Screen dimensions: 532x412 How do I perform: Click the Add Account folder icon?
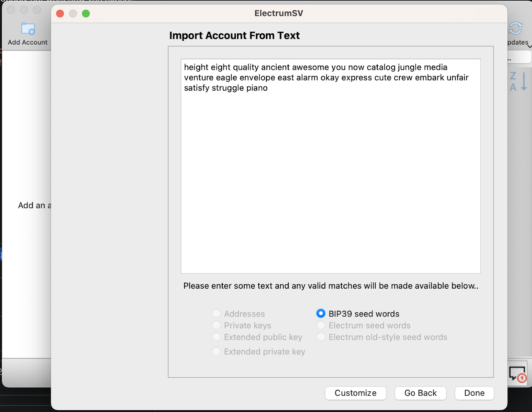(28, 29)
